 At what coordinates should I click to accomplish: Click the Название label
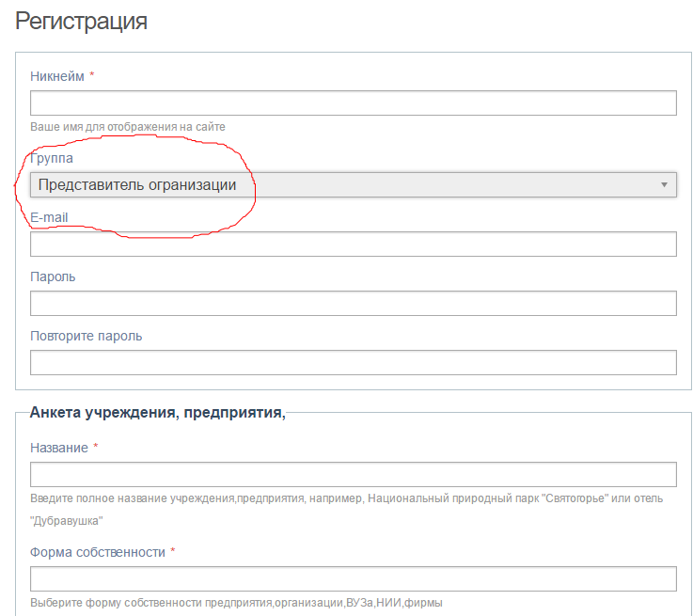59,448
